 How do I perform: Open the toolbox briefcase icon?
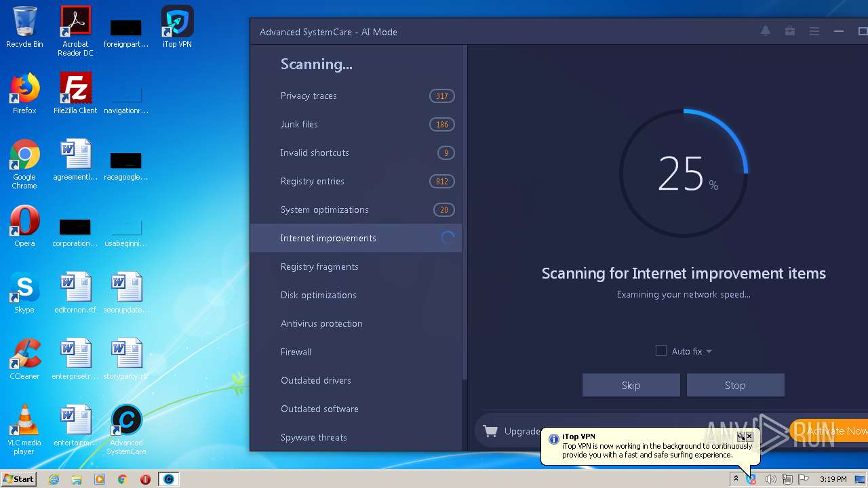(790, 31)
